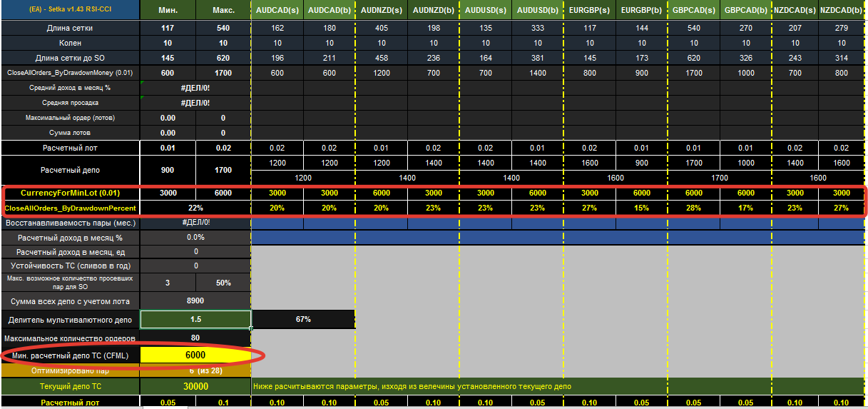This screenshot has height=409, width=868.
Task: Click the 'Длина сетки до SO' row label
Action: click(x=70, y=59)
